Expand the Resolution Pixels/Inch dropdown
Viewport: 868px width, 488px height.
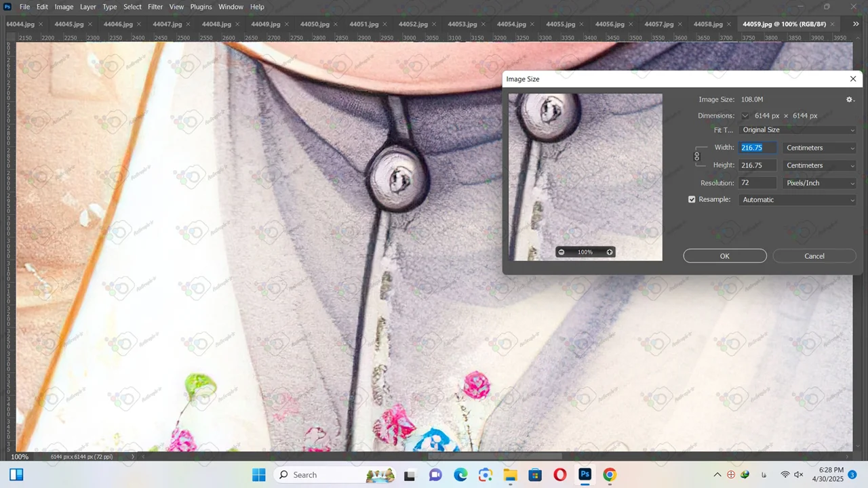click(819, 183)
